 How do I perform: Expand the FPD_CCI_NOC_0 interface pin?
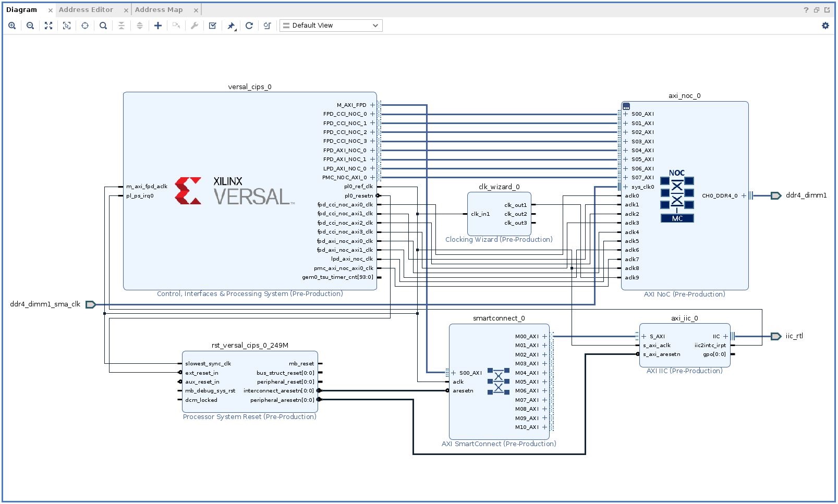(x=372, y=114)
